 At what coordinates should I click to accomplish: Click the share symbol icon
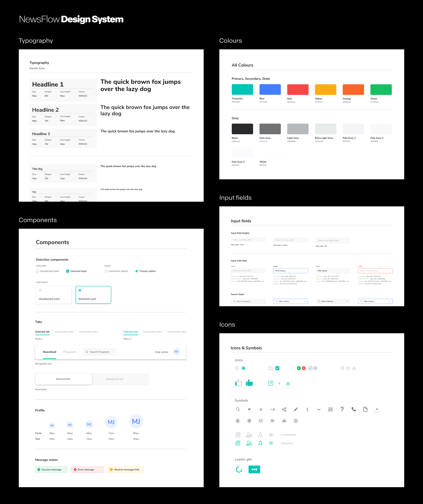(284, 409)
